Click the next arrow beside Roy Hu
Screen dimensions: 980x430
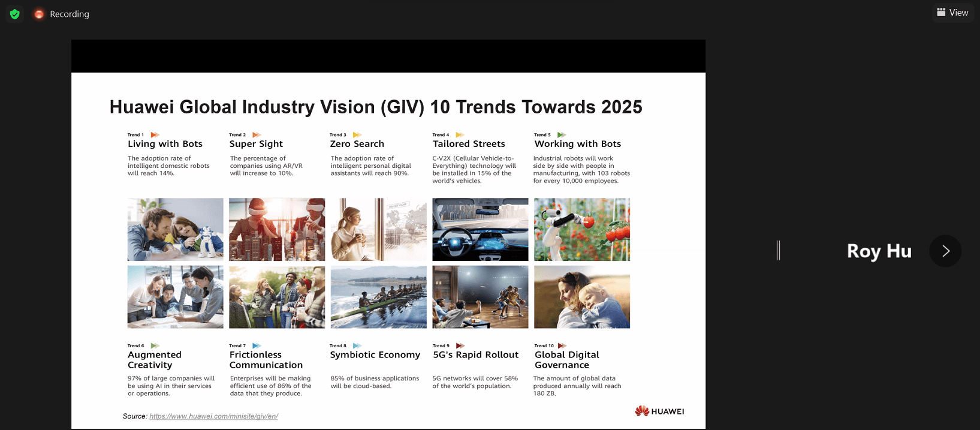click(x=945, y=251)
